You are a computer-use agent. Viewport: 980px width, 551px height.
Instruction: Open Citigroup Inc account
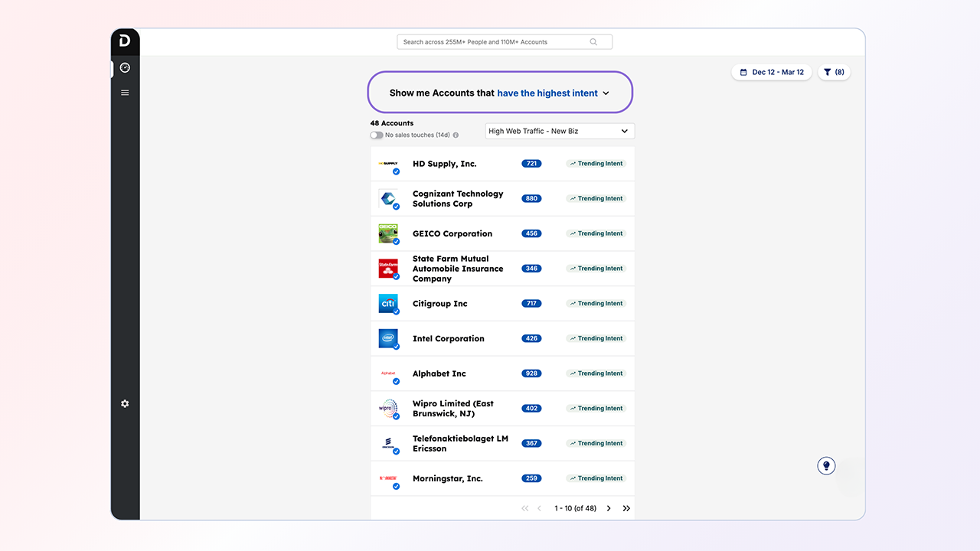(440, 304)
